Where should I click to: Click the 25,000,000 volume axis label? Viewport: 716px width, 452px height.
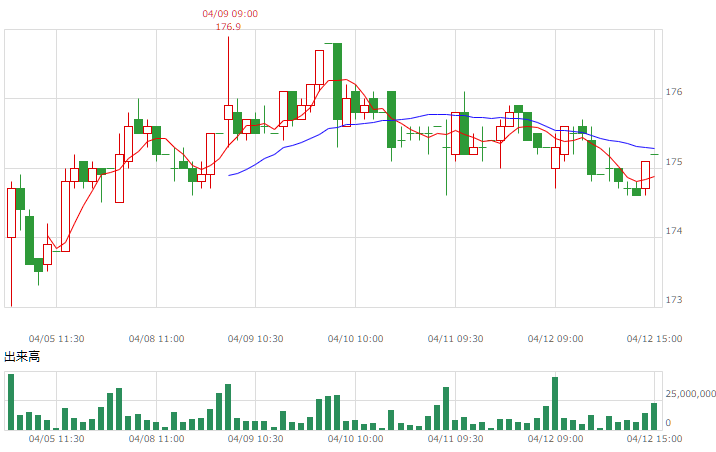[690, 394]
